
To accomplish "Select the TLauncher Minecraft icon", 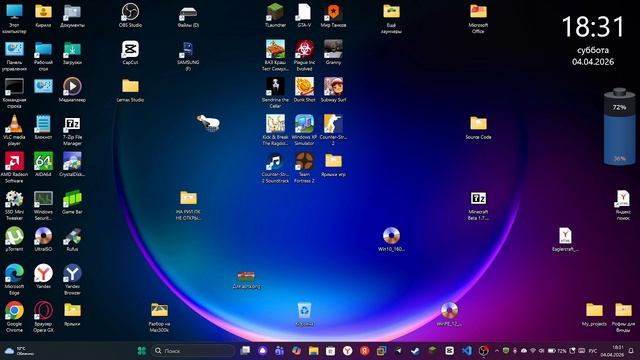I will pos(276,16).
